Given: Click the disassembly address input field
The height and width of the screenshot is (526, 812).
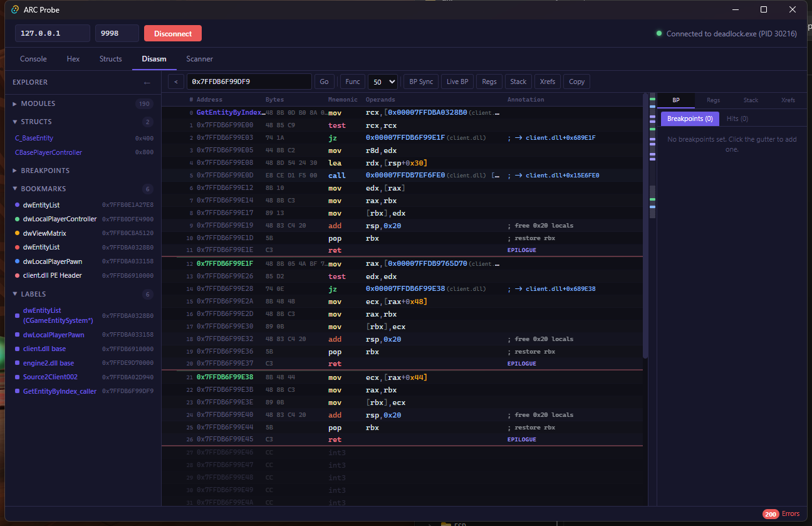Looking at the screenshot, I should tap(249, 82).
